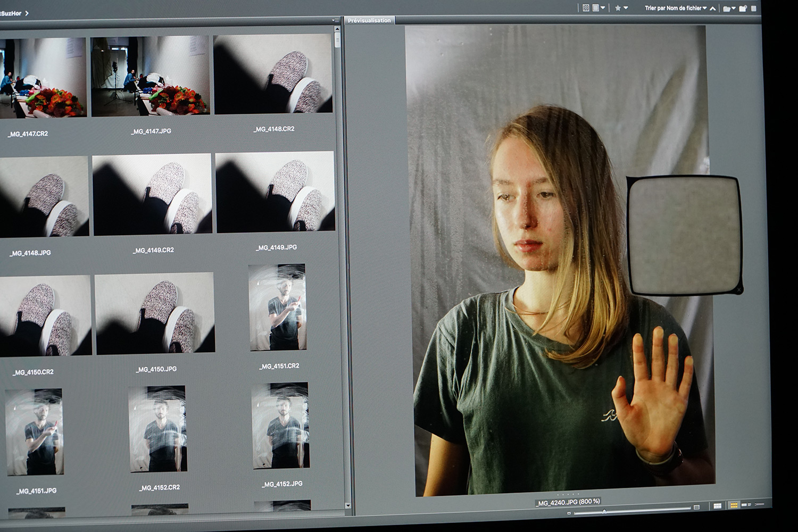
Task: Click the file name label _MG_4147.JPG
Action: (151, 131)
